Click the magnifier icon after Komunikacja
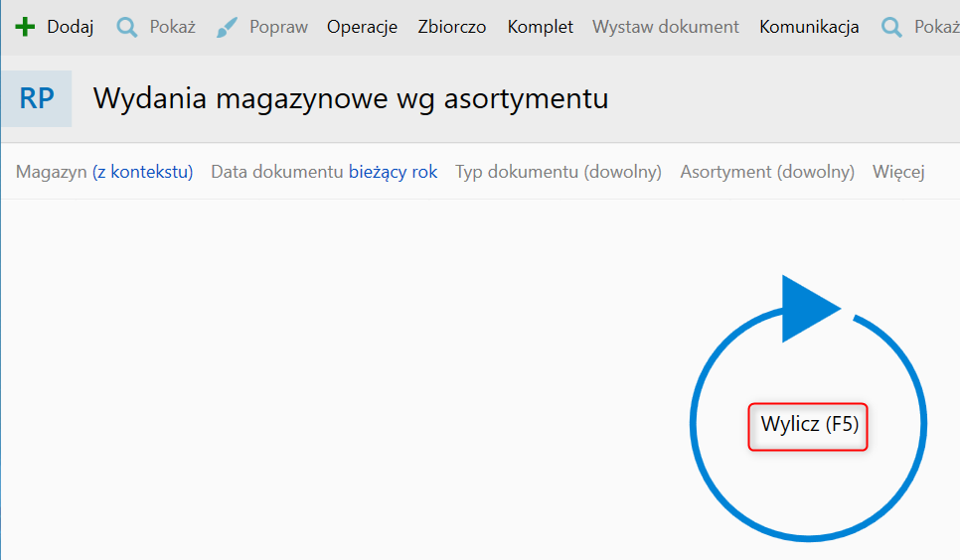This screenshot has height=560, width=960. (891, 27)
